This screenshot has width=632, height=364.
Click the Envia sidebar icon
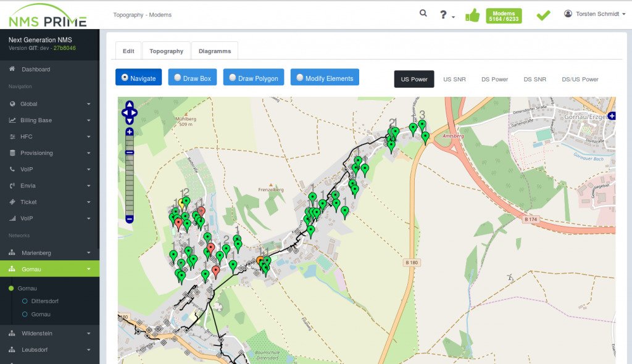click(12, 186)
